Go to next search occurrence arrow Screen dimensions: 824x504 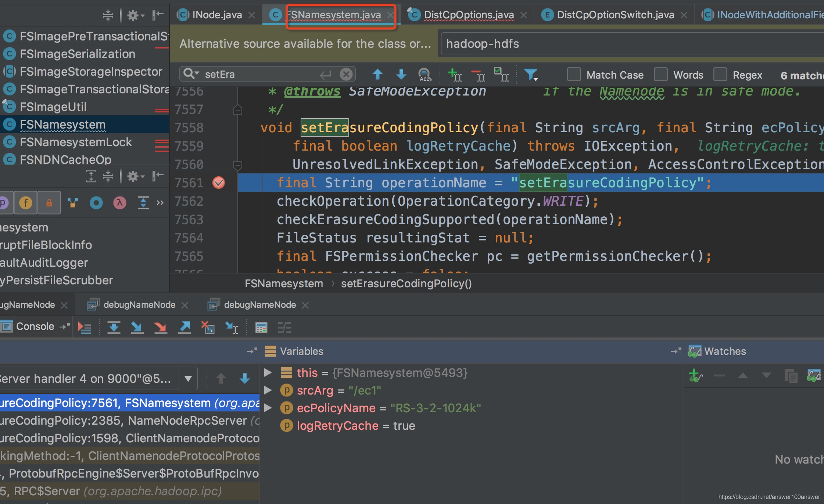401,75
